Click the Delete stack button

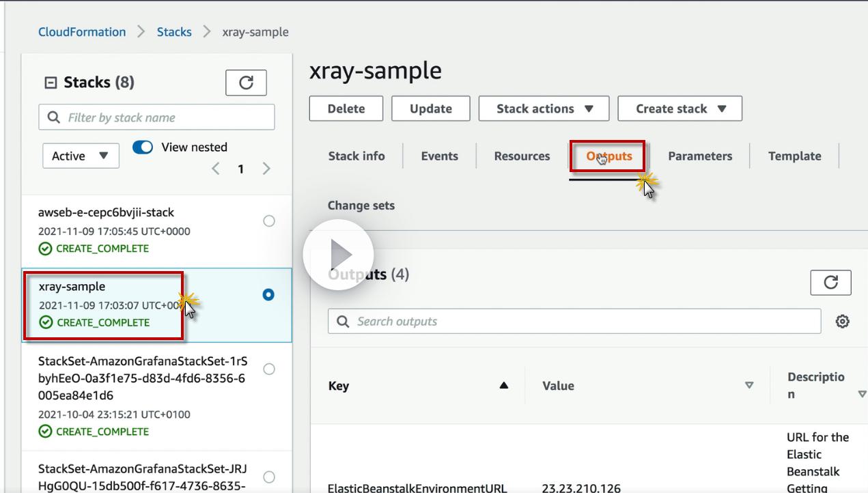point(346,109)
